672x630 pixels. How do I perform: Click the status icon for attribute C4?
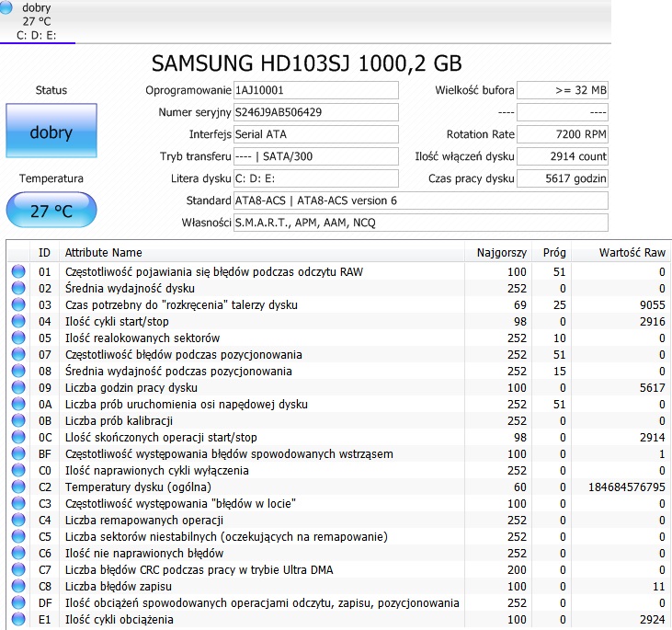[18, 521]
